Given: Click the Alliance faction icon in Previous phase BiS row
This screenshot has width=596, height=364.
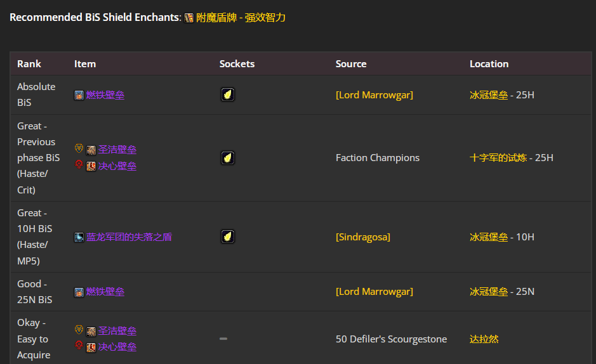Looking at the screenshot, I should [79, 149].
